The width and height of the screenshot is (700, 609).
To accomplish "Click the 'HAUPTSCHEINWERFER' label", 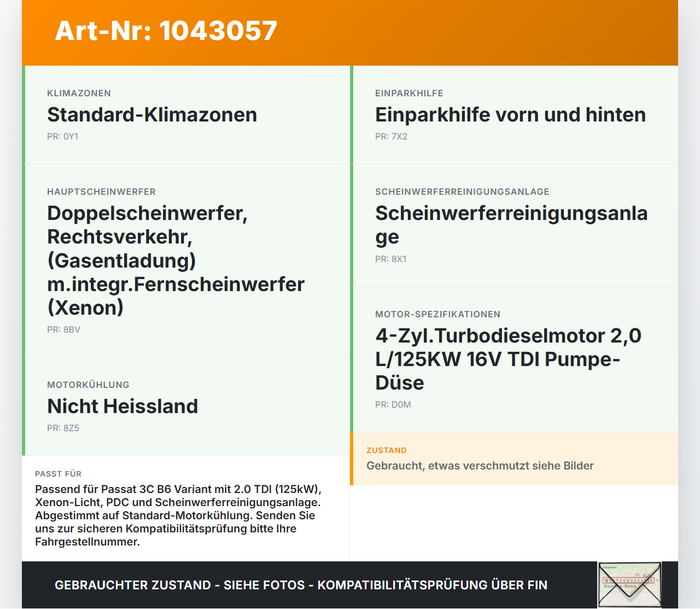I will tap(101, 192).
